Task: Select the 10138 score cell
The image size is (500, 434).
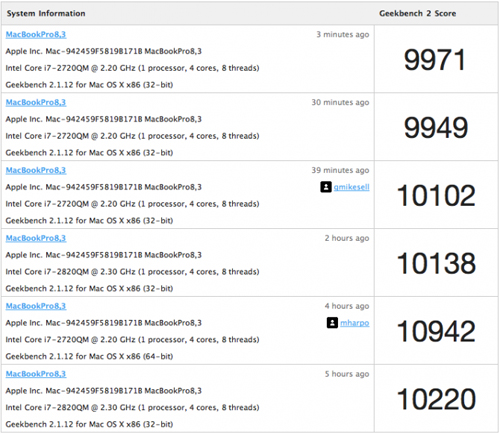Action: (436, 263)
